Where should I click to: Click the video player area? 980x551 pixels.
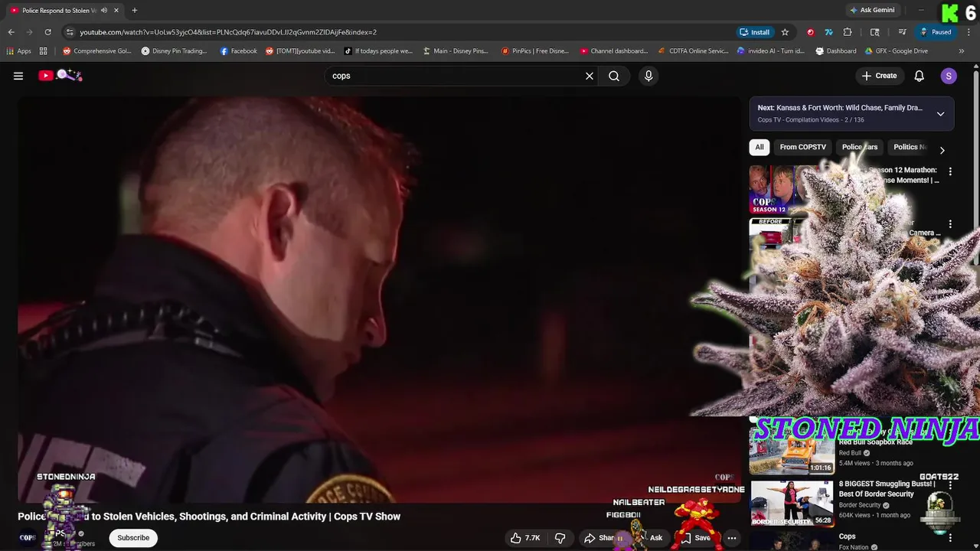tap(380, 298)
